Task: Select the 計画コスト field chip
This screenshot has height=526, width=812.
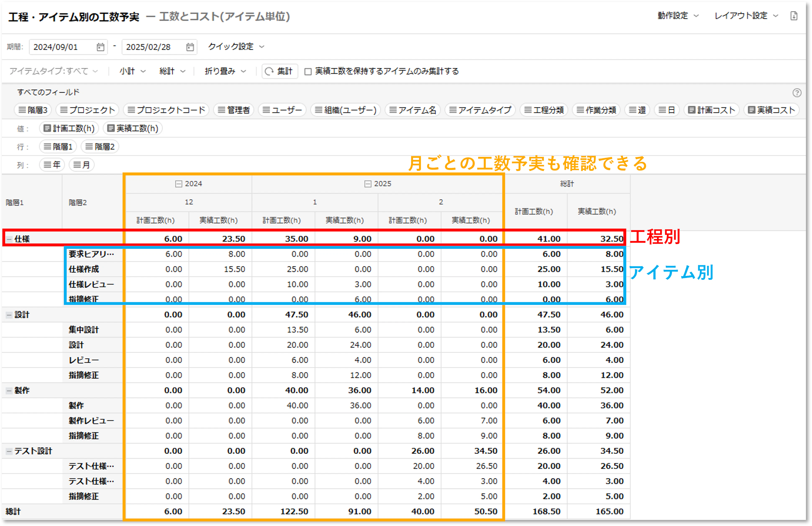Action: (x=711, y=110)
